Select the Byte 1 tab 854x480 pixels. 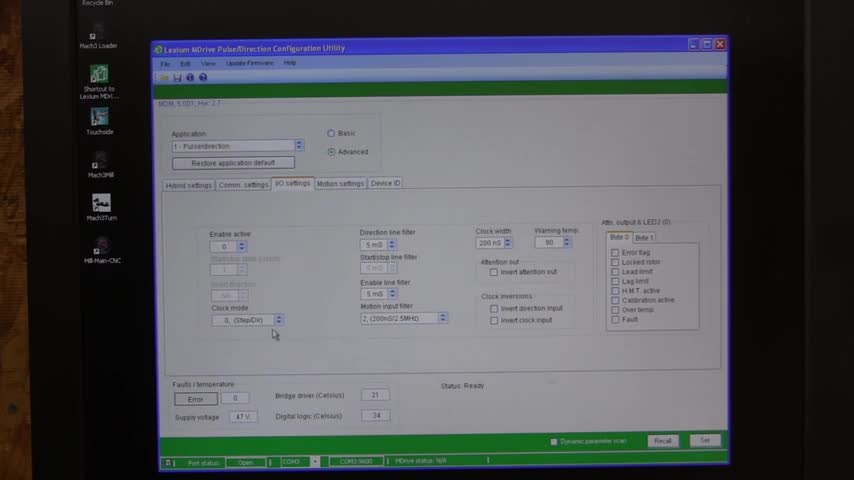(644, 238)
